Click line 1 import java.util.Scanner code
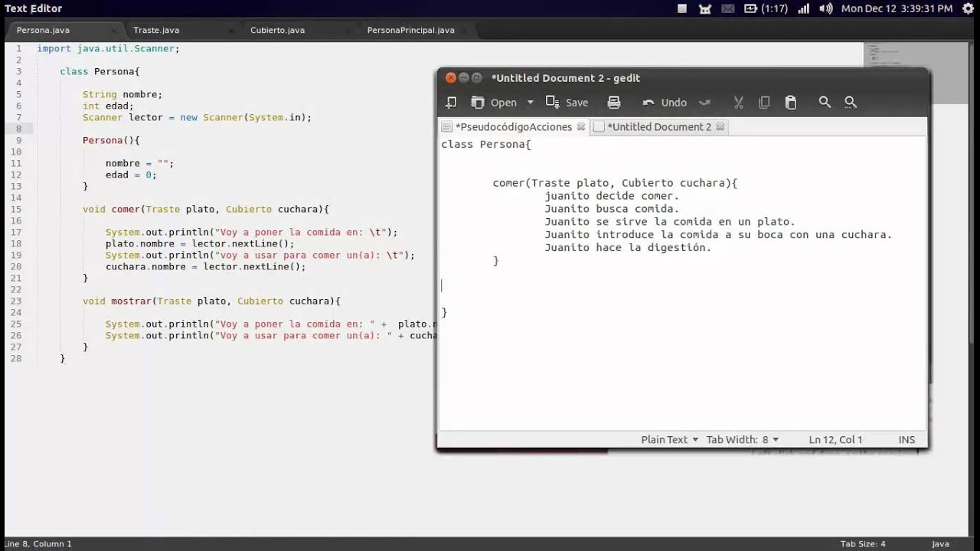This screenshot has height=551, width=980. [x=108, y=48]
